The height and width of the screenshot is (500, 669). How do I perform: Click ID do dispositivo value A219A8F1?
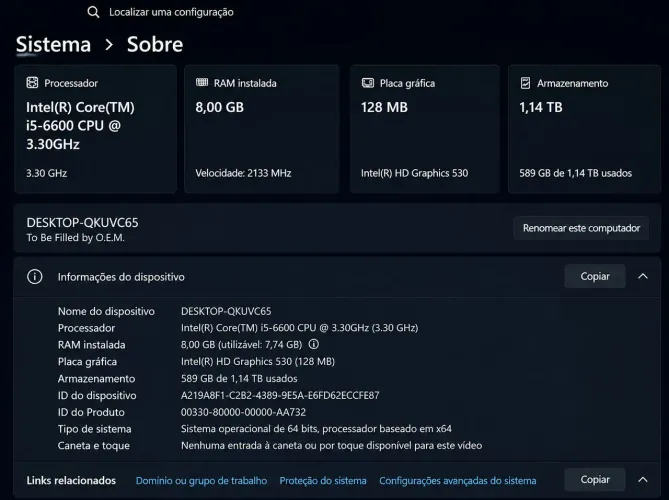pyautogui.click(x=280, y=395)
